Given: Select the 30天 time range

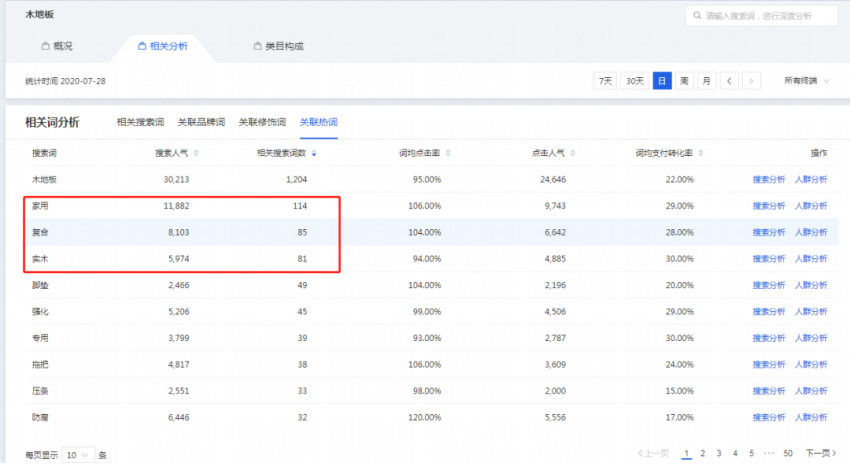Looking at the screenshot, I should pyautogui.click(x=634, y=81).
